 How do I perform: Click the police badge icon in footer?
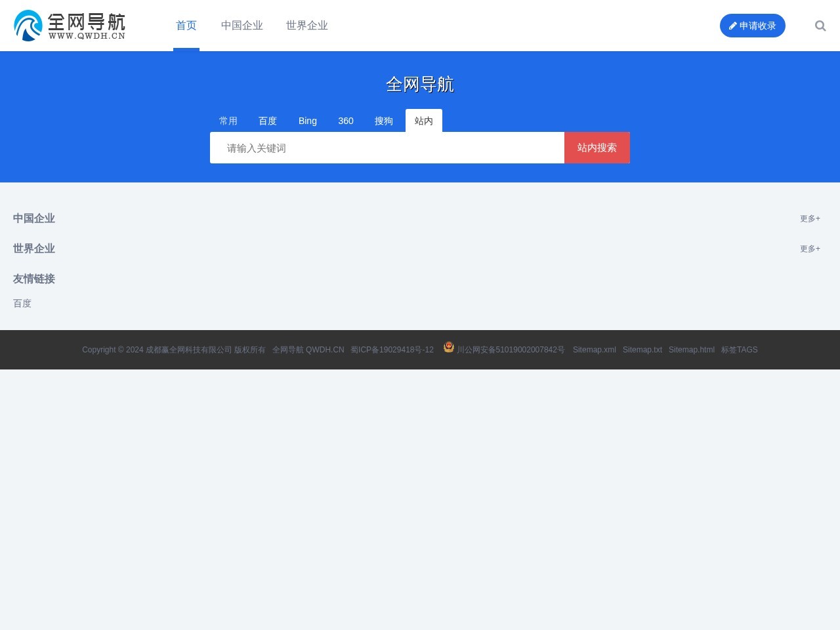(449, 347)
